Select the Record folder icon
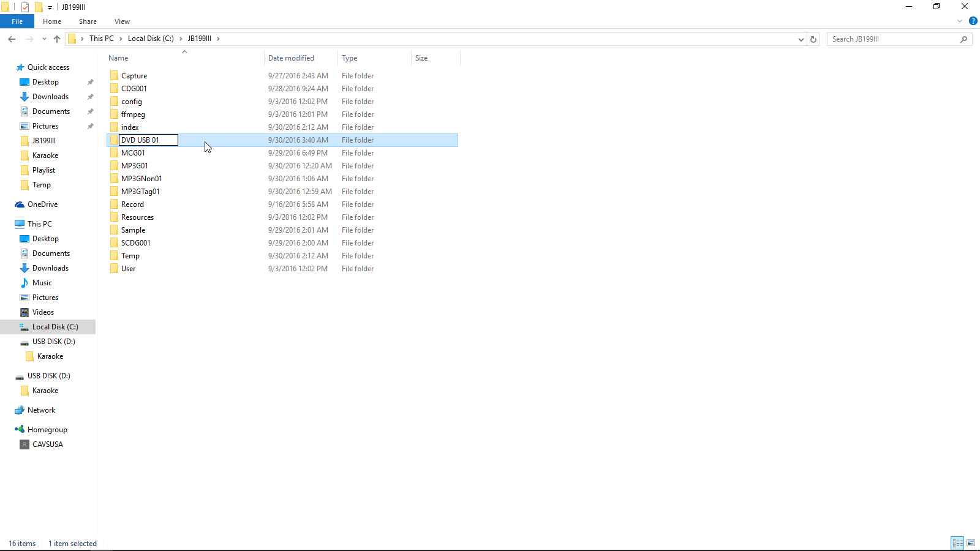Image resolution: width=980 pixels, height=551 pixels. 114,204
